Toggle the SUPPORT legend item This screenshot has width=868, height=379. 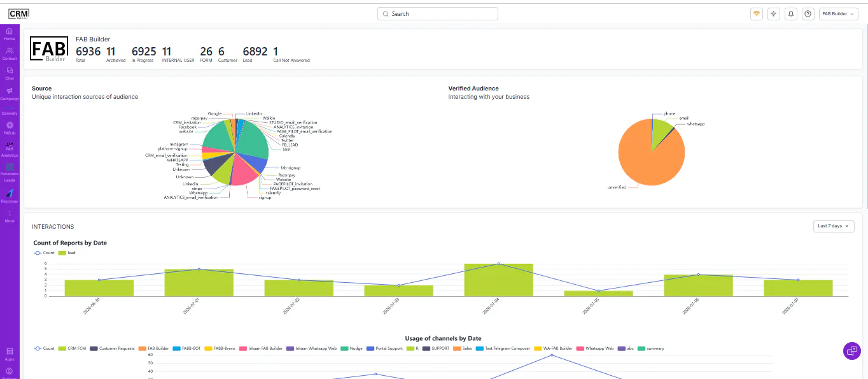point(436,348)
